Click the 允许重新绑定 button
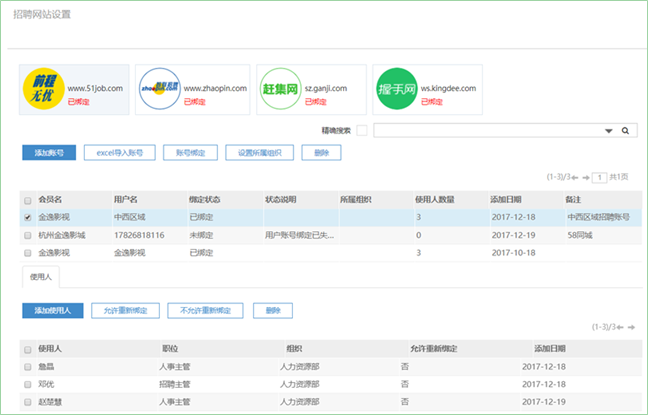The width and height of the screenshot is (648, 415). click(125, 311)
